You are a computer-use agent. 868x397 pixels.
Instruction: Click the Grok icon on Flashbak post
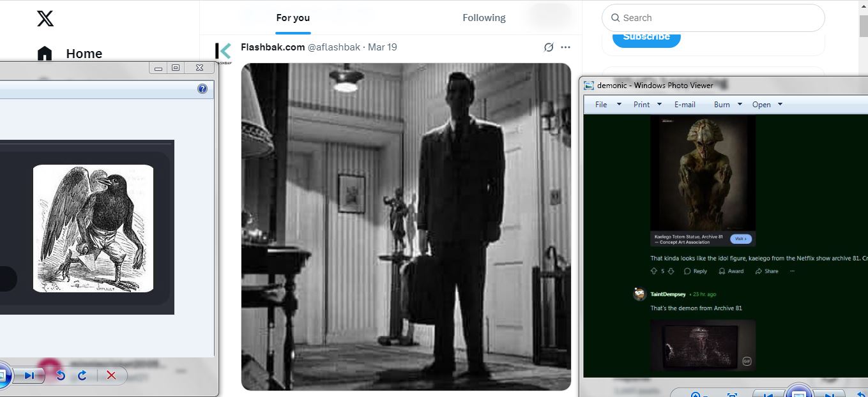point(548,47)
